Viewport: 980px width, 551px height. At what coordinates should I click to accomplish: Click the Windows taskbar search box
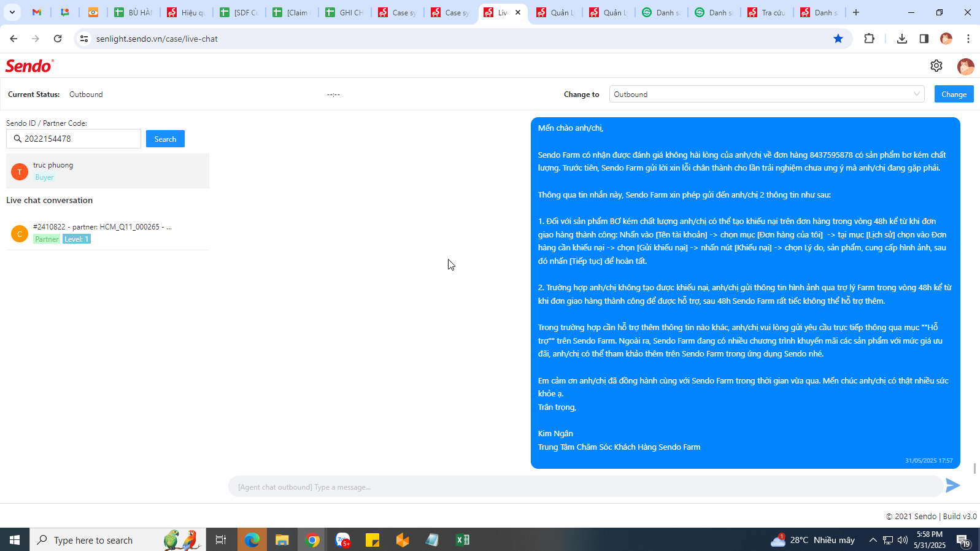(x=118, y=540)
